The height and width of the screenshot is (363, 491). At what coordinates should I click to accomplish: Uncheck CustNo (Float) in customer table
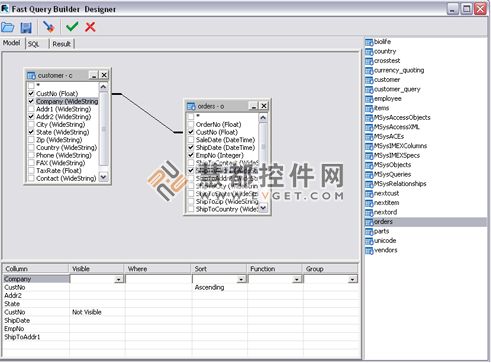coord(31,94)
